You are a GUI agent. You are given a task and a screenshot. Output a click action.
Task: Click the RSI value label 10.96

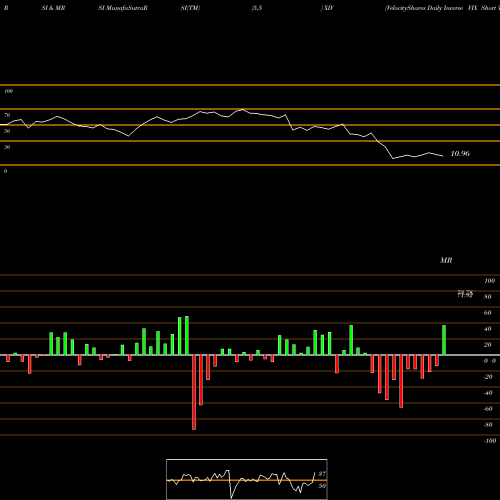point(460,153)
